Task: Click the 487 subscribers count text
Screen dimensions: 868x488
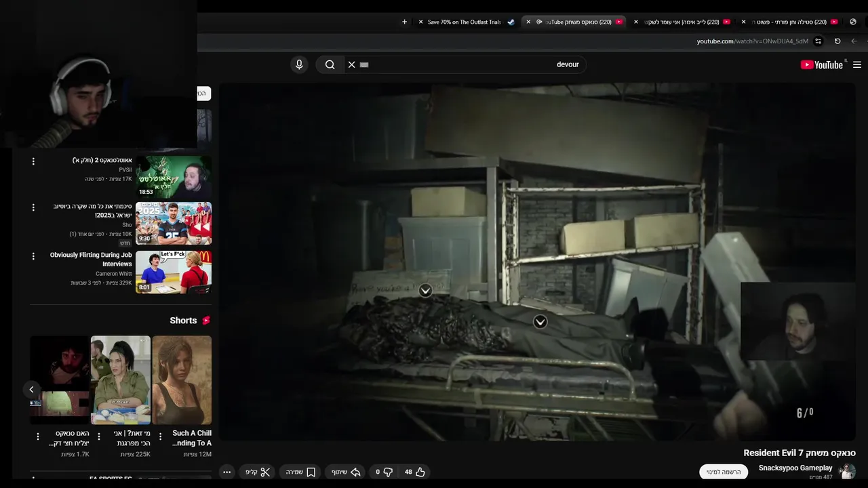Action: [x=821, y=477]
